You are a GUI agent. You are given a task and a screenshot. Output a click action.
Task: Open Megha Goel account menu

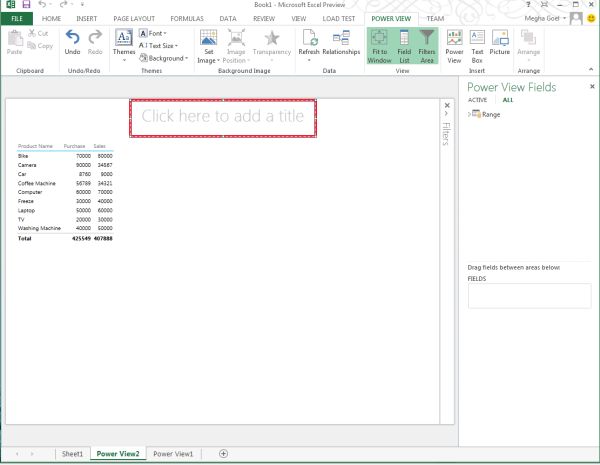coord(545,18)
